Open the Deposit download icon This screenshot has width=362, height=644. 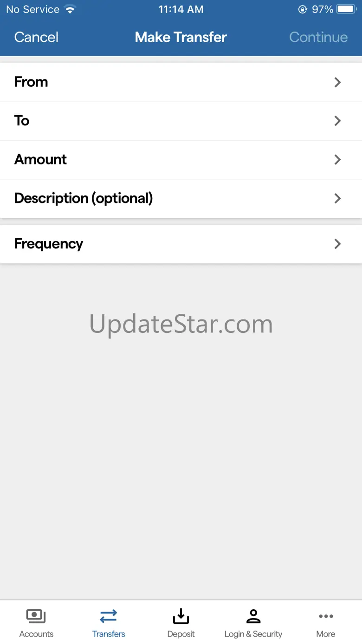181,616
